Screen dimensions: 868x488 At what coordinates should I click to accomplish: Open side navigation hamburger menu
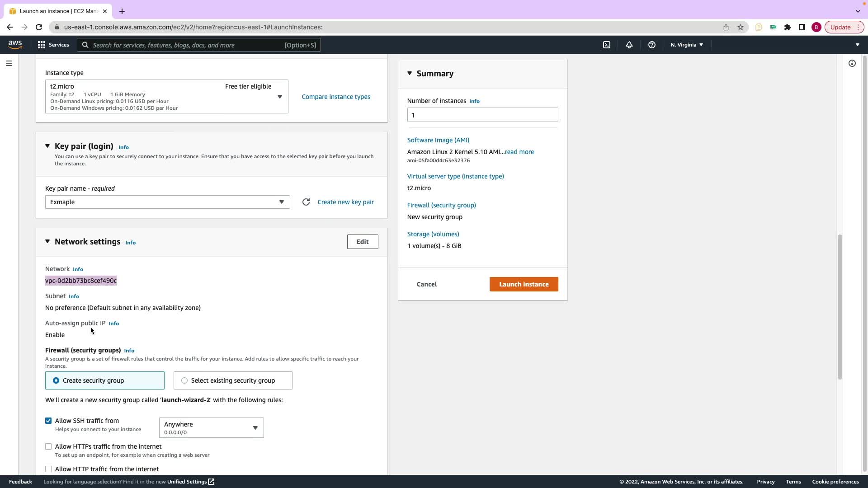click(x=9, y=63)
